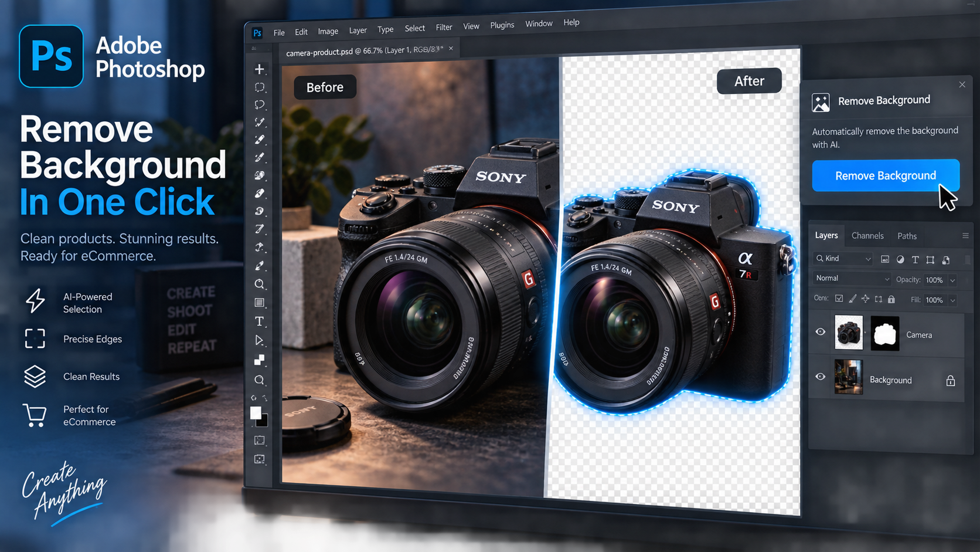Click the magnifier tool above the gradient icon
The width and height of the screenshot is (980, 552).
[260, 285]
